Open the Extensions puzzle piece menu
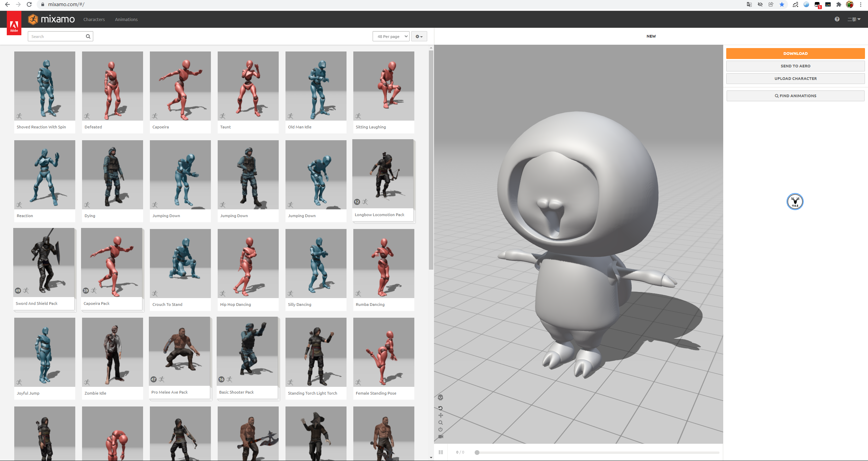Image resolution: width=868 pixels, height=461 pixels. coord(839,4)
